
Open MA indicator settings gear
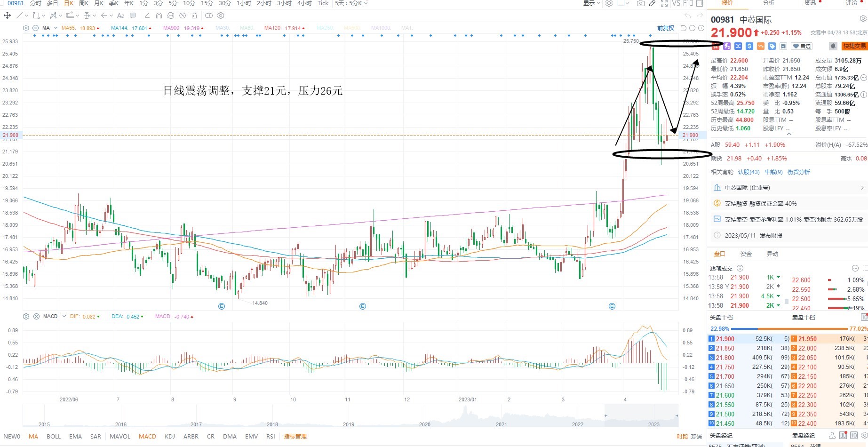[x=26, y=28]
